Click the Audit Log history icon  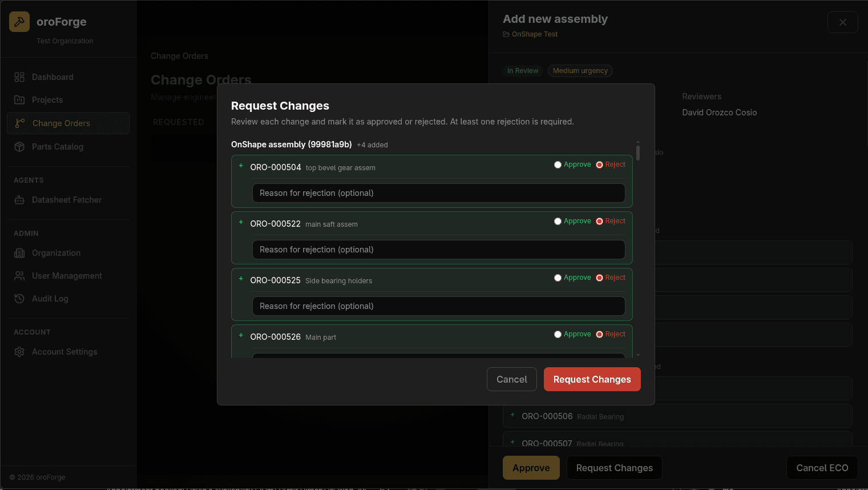(x=19, y=299)
